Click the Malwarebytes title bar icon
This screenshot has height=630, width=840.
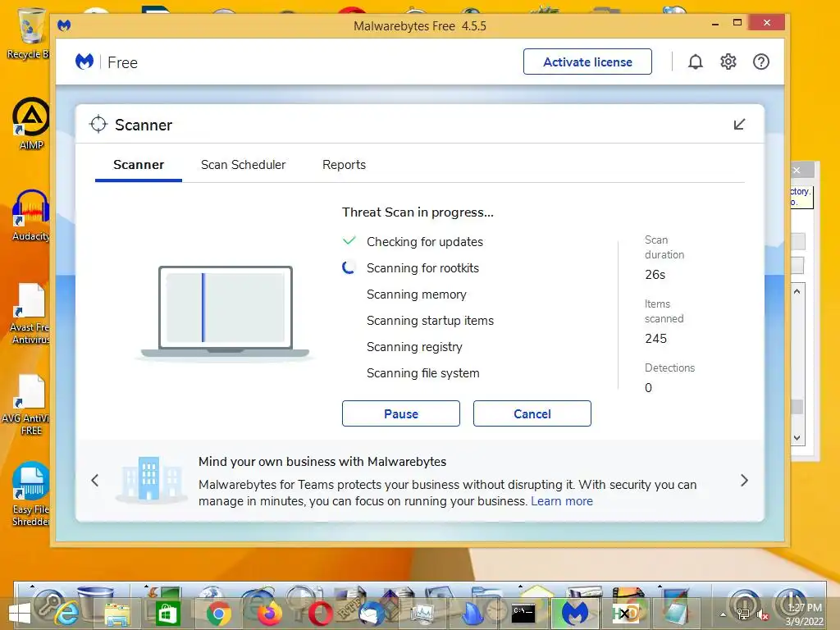point(64,25)
